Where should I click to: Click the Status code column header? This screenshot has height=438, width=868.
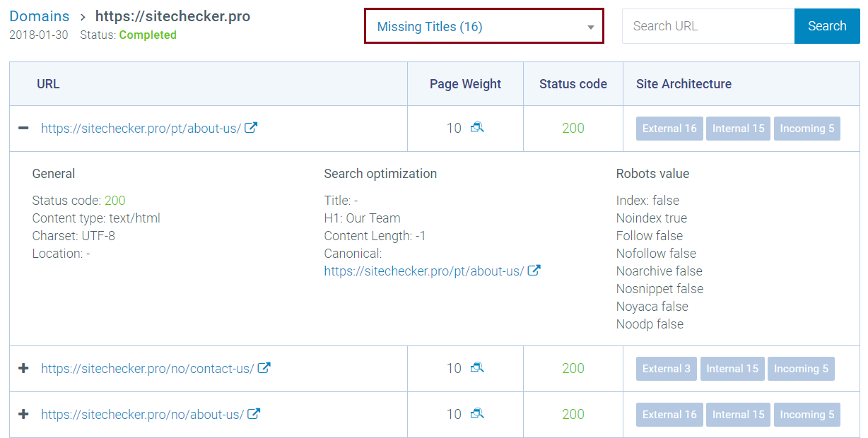(573, 84)
